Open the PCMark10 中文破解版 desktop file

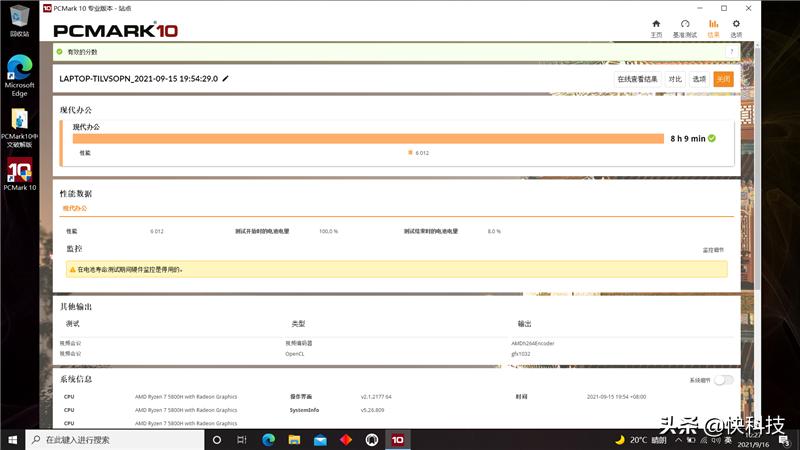coord(19,129)
